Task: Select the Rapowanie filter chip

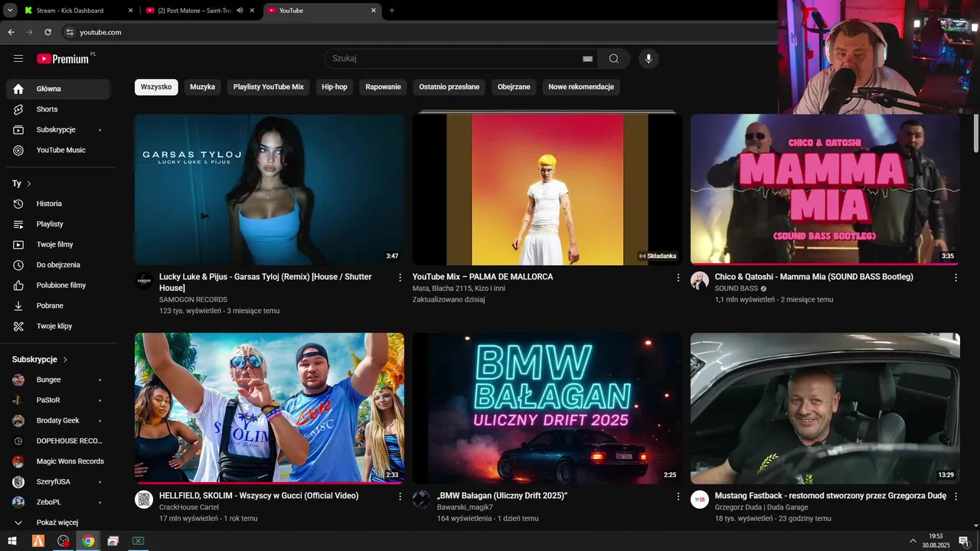Action: (384, 87)
